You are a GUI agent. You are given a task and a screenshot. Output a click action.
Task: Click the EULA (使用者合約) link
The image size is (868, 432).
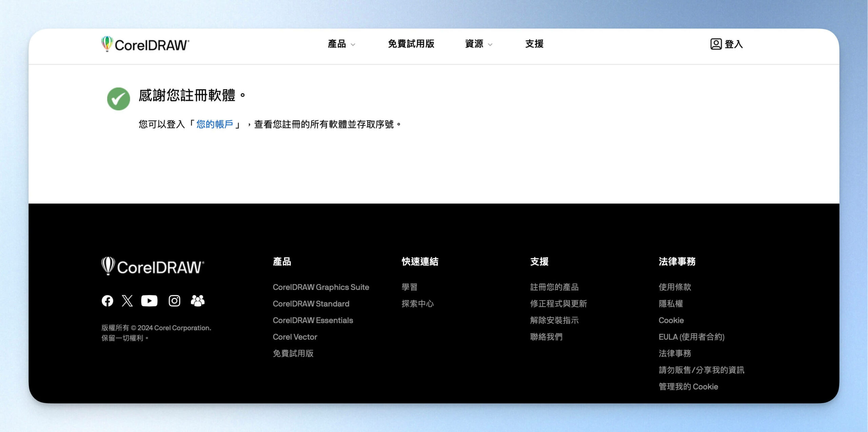tap(691, 337)
